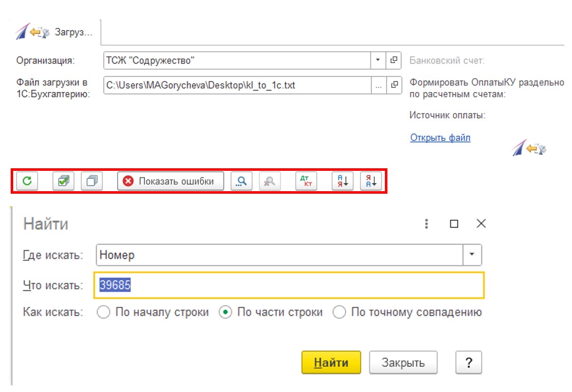Image resolution: width=572 pixels, height=392 pixels.
Task: Sort ascending with the А-Я icon
Action: coord(343,181)
